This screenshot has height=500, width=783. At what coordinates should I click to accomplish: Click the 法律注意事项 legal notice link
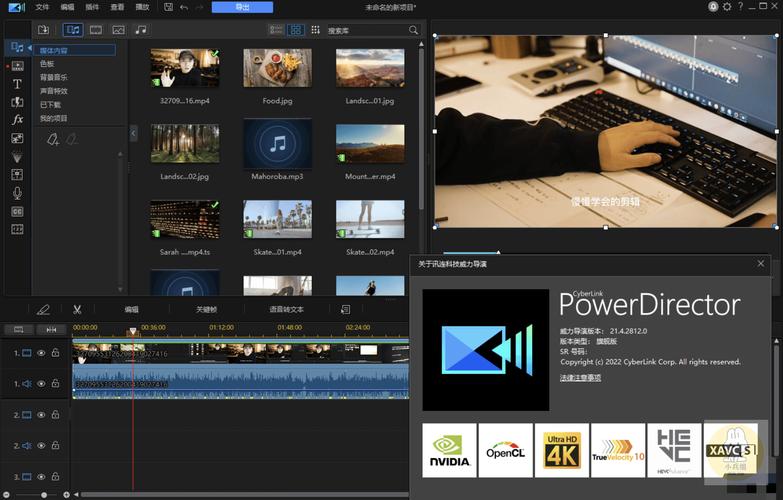[580, 378]
